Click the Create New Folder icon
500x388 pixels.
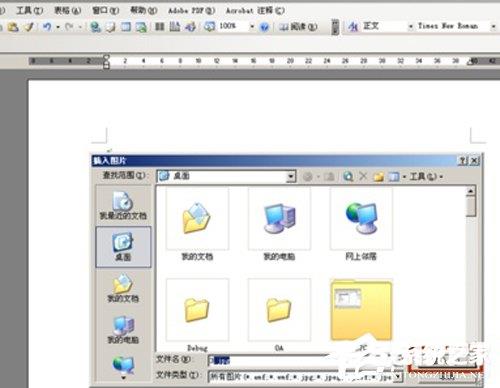coord(378,176)
